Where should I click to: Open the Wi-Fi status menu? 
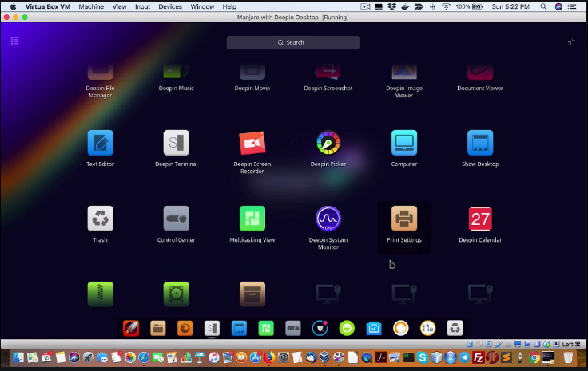446,6
